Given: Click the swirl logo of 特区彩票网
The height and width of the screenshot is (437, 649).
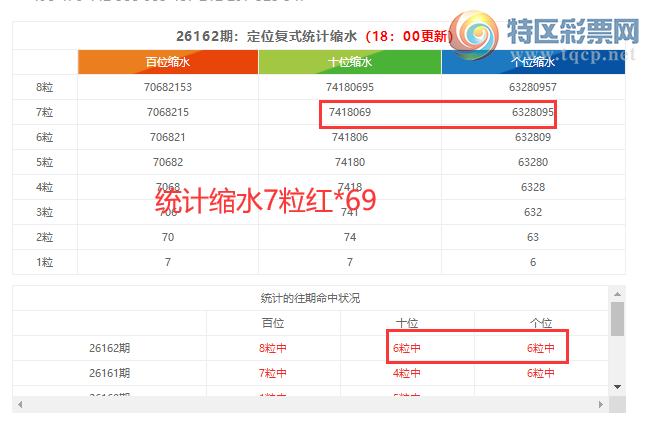Looking at the screenshot, I should pyautogui.click(x=474, y=35).
